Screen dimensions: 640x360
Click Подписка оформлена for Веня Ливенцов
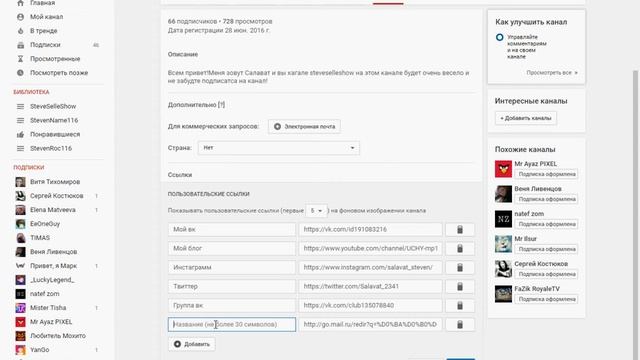[x=547, y=199]
